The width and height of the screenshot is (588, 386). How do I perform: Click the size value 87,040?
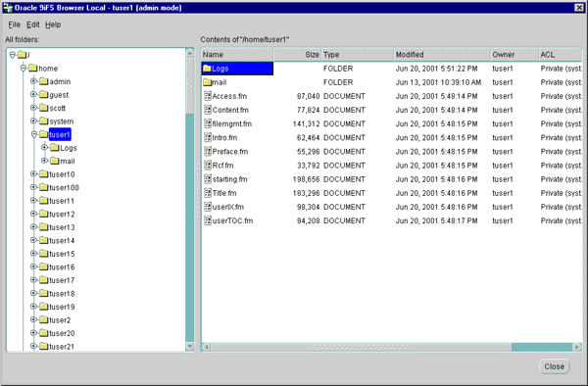(x=309, y=96)
